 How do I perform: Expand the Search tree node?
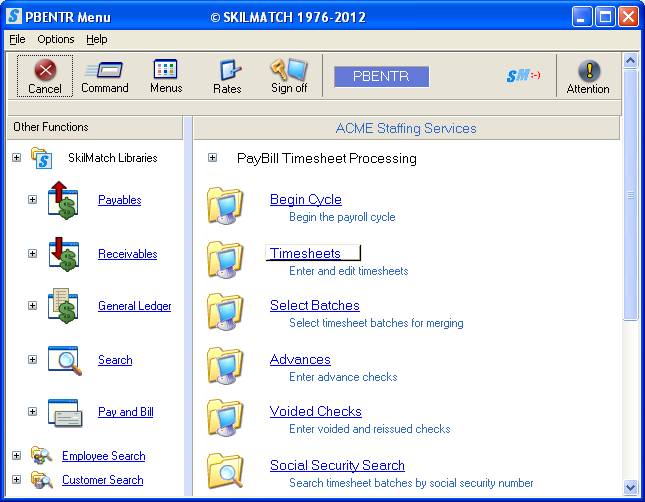(x=32, y=360)
